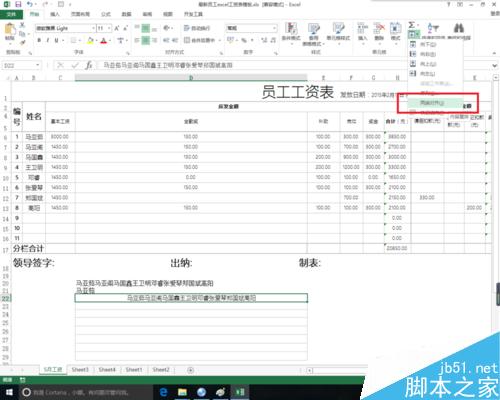Open the cell borders button
The width and height of the screenshot is (500, 400).
tap(74, 40)
